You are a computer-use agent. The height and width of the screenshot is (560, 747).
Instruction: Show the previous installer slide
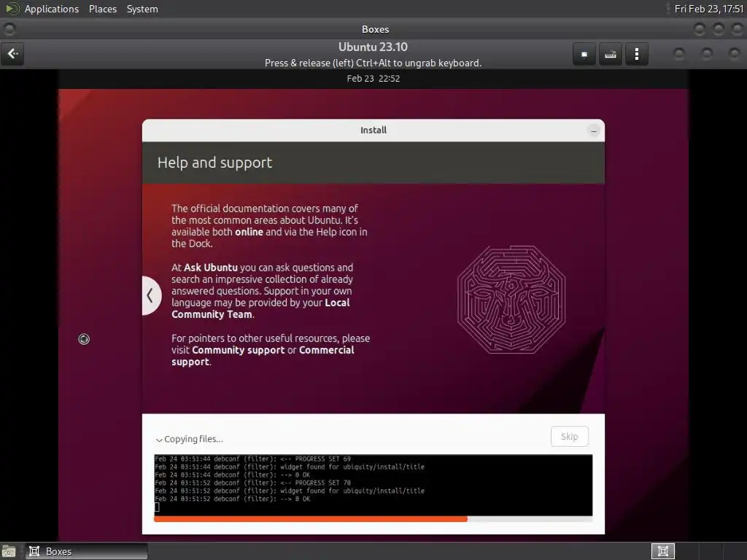[150, 296]
